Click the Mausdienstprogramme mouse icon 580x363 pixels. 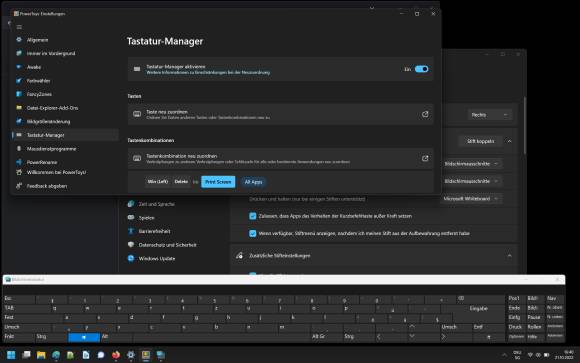[x=19, y=149]
